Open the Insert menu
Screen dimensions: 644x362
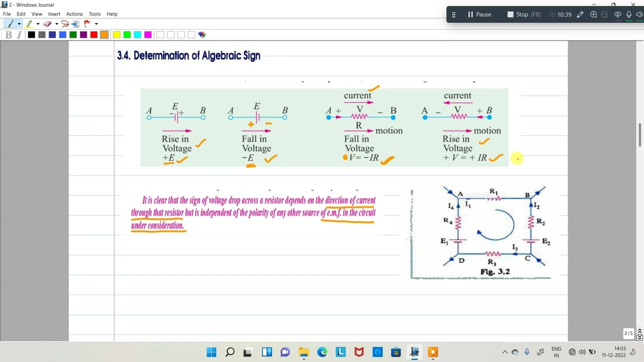point(54,14)
